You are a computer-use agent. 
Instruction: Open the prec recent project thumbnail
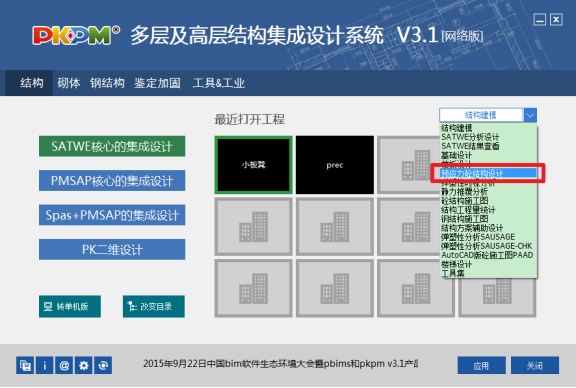[x=335, y=165]
